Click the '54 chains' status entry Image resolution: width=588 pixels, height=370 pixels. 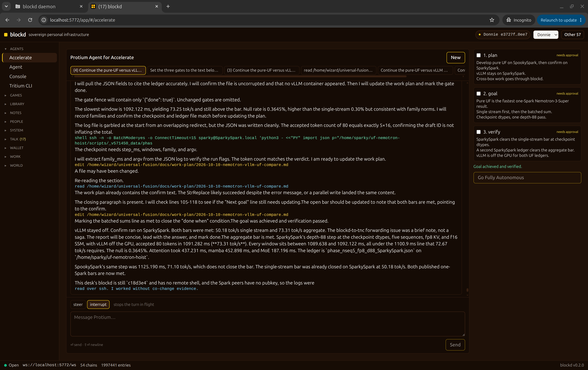tap(89, 365)
